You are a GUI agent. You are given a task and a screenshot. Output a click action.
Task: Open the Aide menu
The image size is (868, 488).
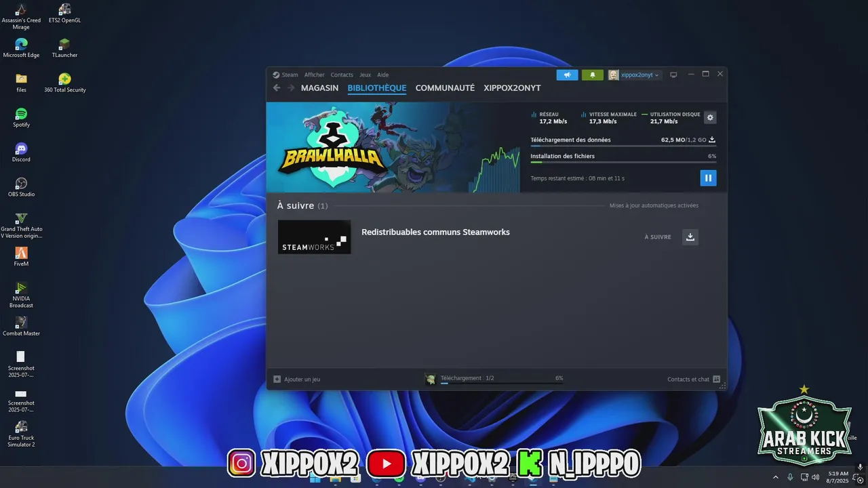pyautogui.click(x=382, y=75)
